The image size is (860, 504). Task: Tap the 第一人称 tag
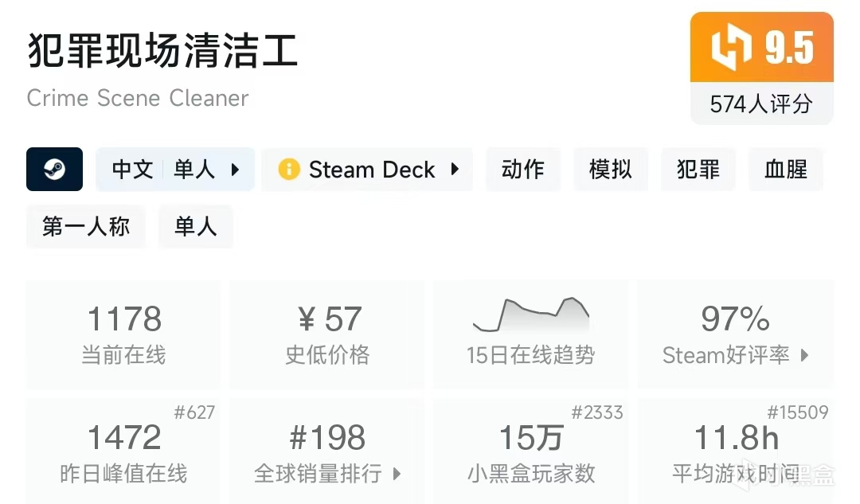[x=86, y=227]
